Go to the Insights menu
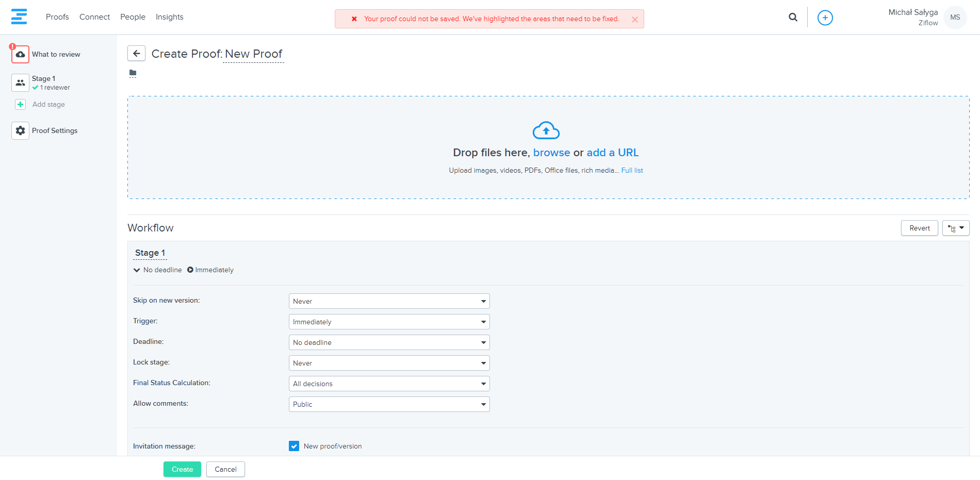Viewport: 980px width, 480px height. tap(169, 17)
